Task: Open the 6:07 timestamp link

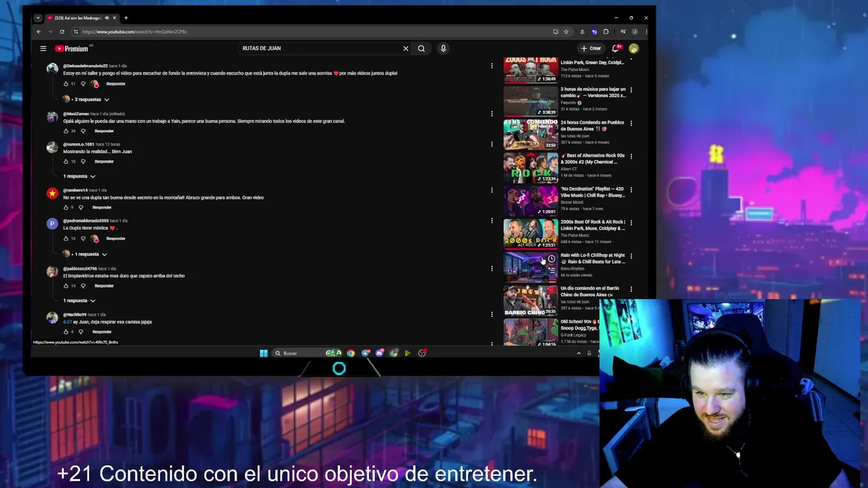Action: click(x=67, y=322)
